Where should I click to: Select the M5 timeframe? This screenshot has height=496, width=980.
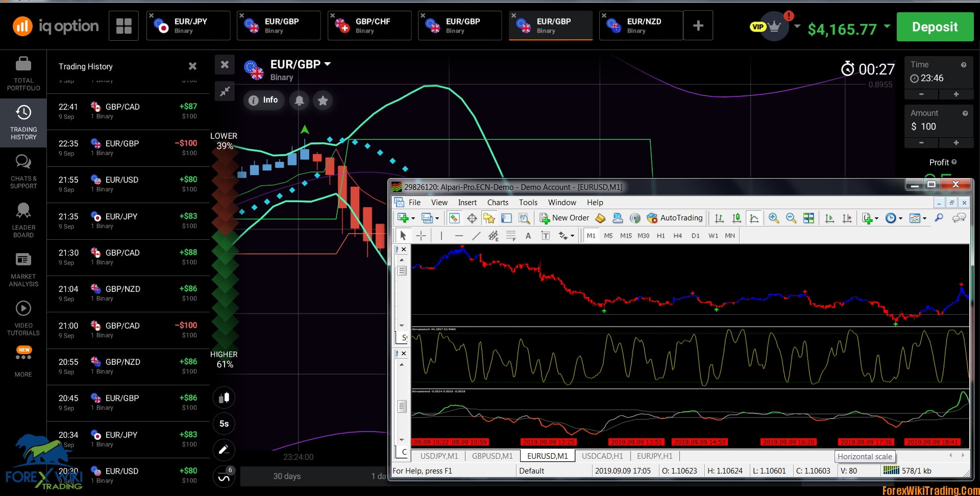click(x=608, y=236)
